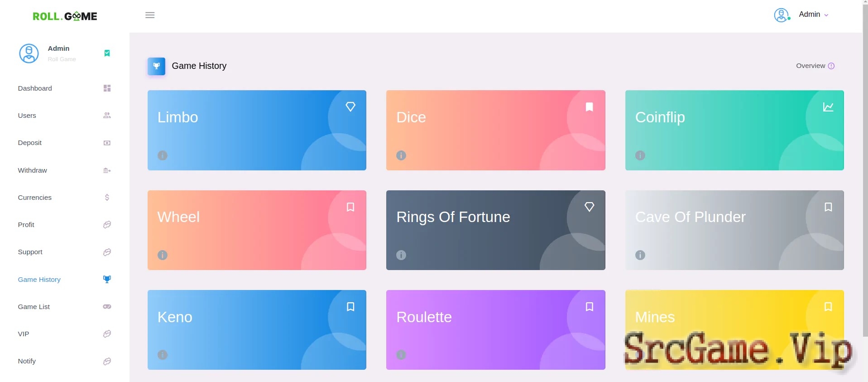Click the hamburger menu icon in header
The width and height of the screenshot is (868, 382).
[150, 15]
